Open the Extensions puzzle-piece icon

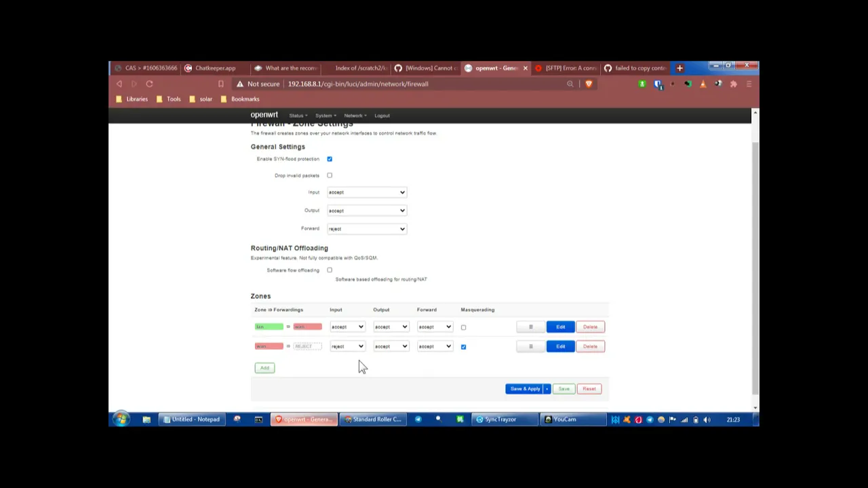tap(733, 84)
